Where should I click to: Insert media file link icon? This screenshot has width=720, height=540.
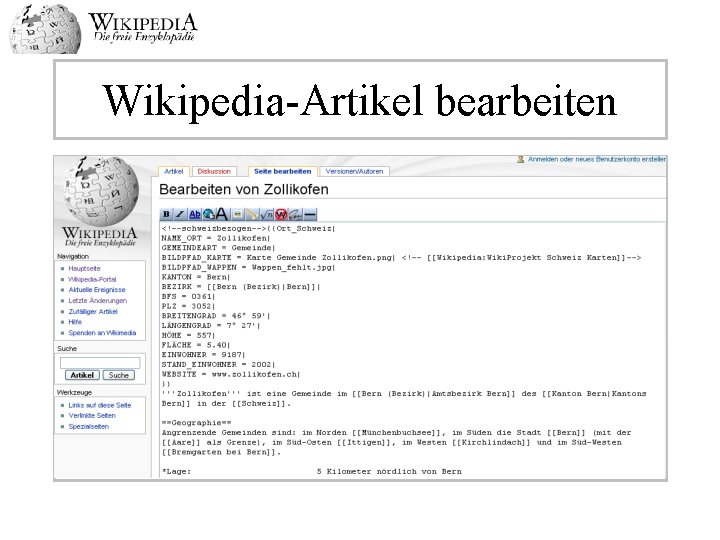point(252,214)
